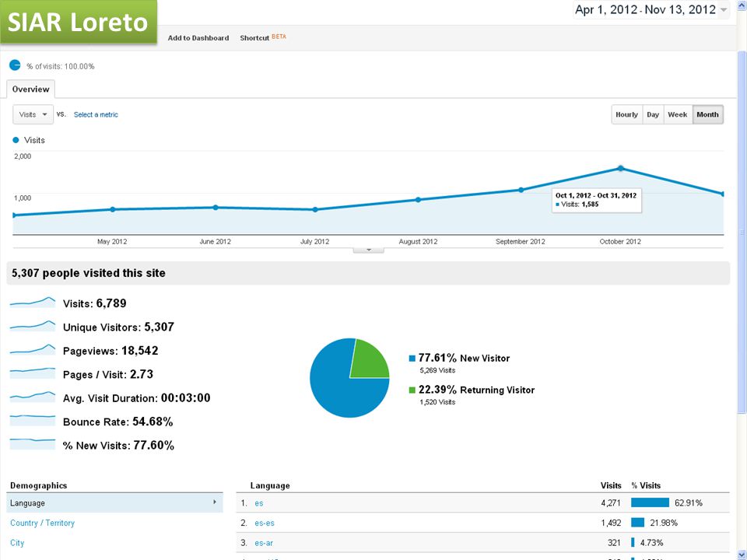The image size is (747, 560).
Task: Click the June 2012 data point on chart
Action: (x=216, y=207)
